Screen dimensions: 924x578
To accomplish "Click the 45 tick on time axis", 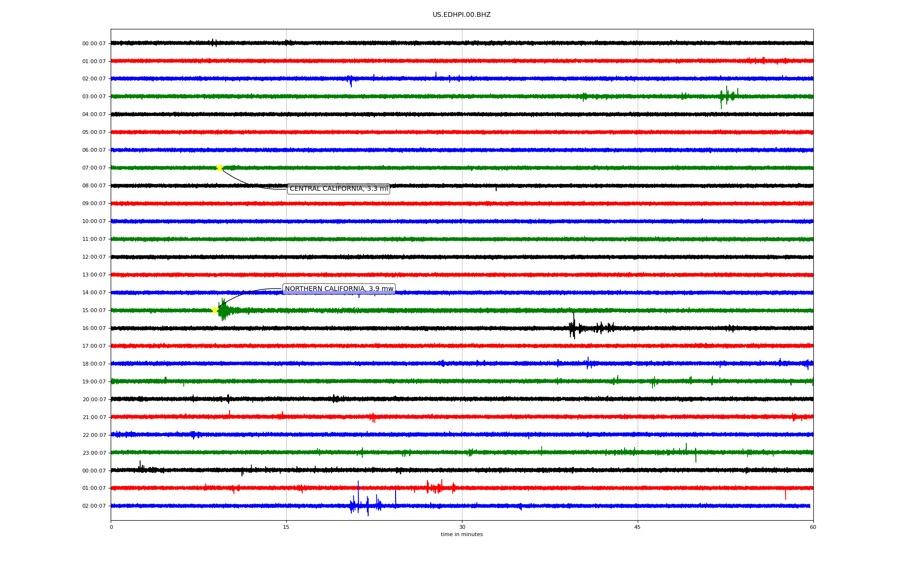I will [638, 527].
